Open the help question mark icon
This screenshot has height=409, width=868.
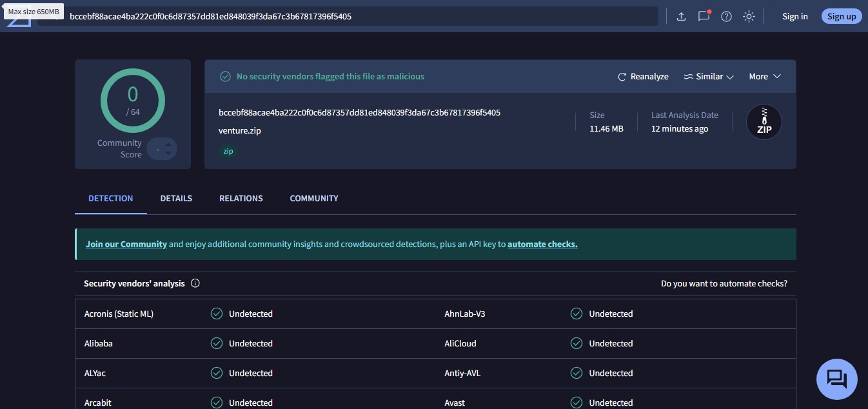tap(726, 17)
